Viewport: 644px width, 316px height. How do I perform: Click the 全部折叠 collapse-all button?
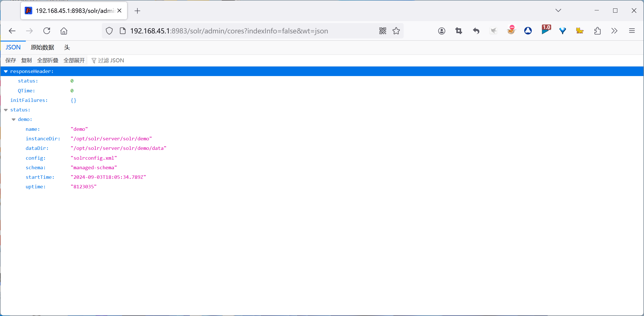[48, 61]
